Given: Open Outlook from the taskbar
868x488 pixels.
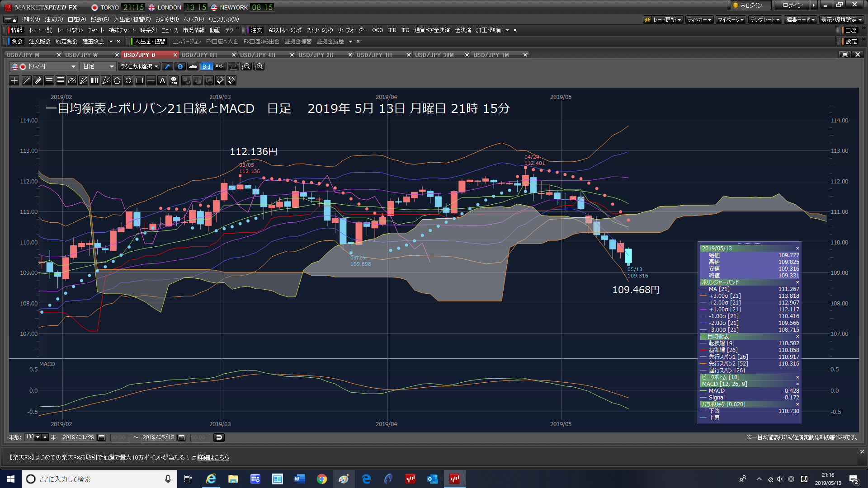Looking at the screenshot, I should click(433, 479).
